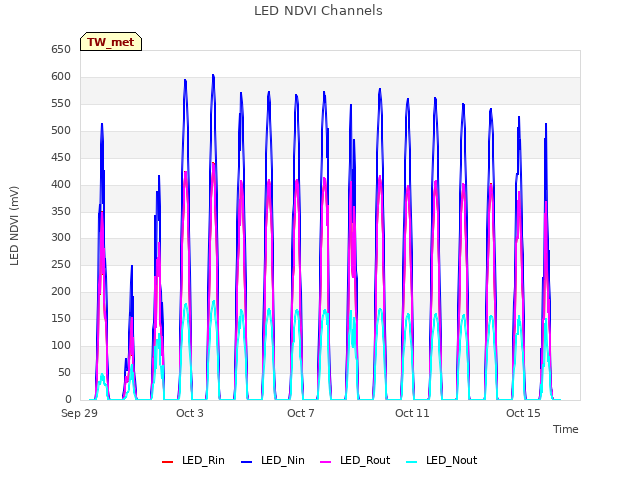
Task: Click the Time x-axis title
Action: pos(565,429)
